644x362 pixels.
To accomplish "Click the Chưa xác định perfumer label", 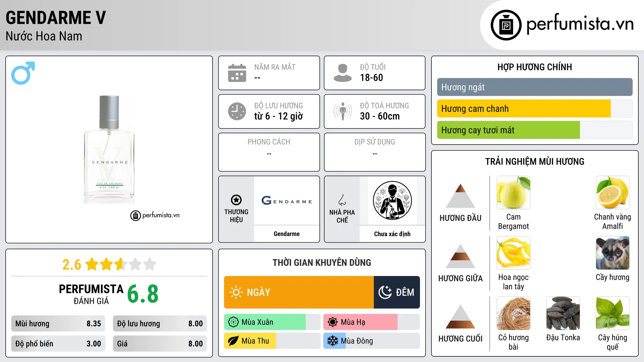I will coord(392,234).
